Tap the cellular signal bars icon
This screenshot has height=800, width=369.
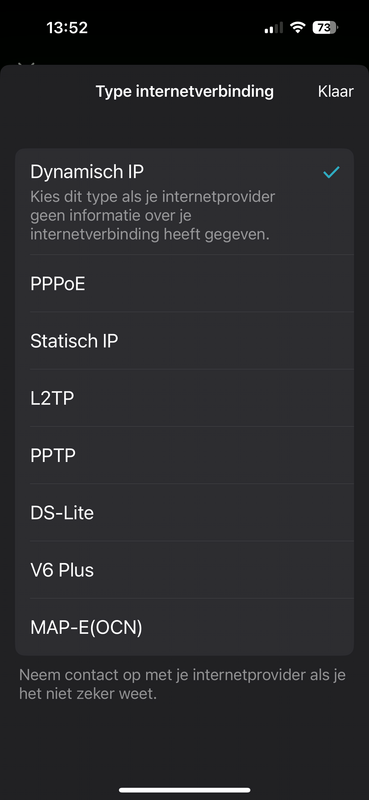coord(274,28)
